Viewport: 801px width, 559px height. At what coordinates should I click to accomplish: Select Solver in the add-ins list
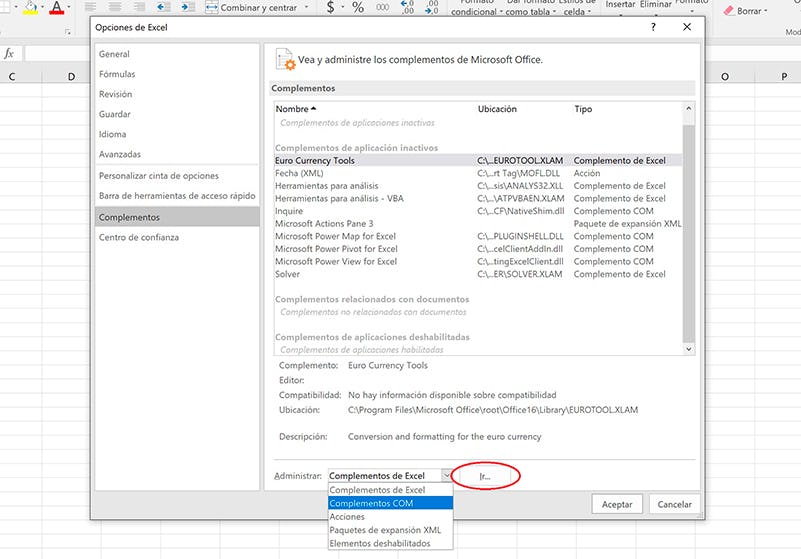tap(288, 274)
